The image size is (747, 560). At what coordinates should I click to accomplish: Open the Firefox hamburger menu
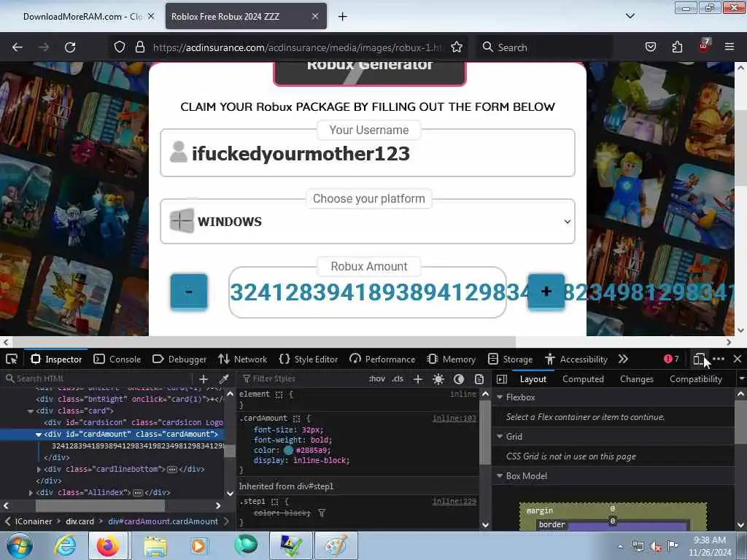(x=729, y=47)
